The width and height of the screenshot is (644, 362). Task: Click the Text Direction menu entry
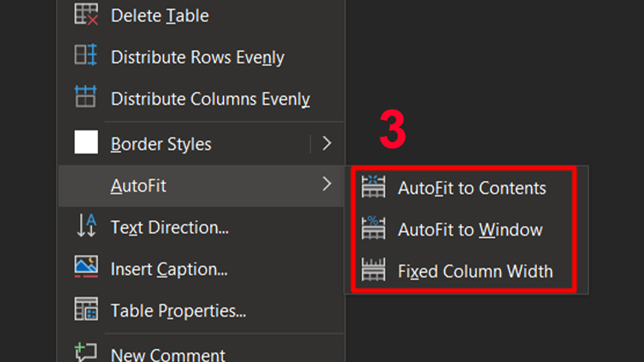pos(170,227)
